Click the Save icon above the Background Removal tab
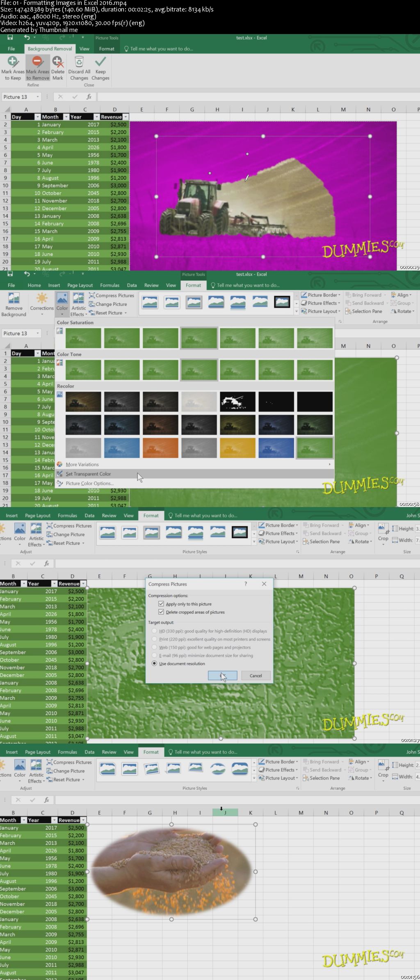Image resolution: width=420 pixels, height=980 pixels. 10,37
